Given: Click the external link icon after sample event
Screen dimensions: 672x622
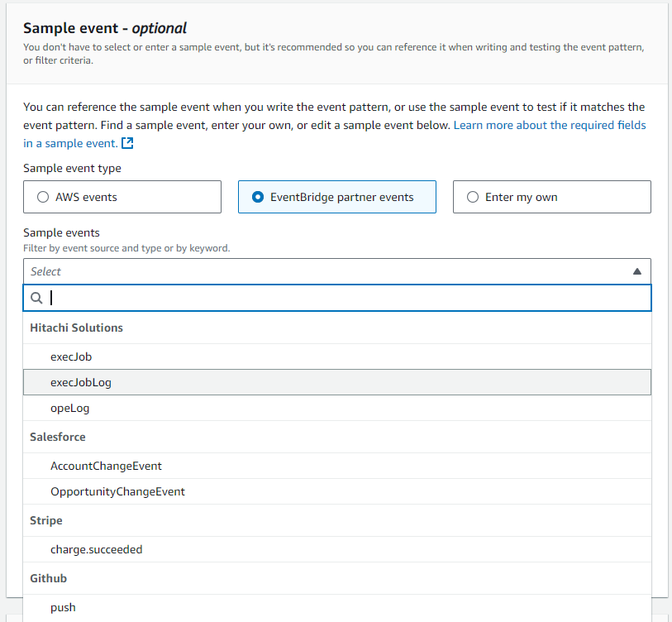Looking at the screenshot, I should pyautogui.click(x=127, y=143).
